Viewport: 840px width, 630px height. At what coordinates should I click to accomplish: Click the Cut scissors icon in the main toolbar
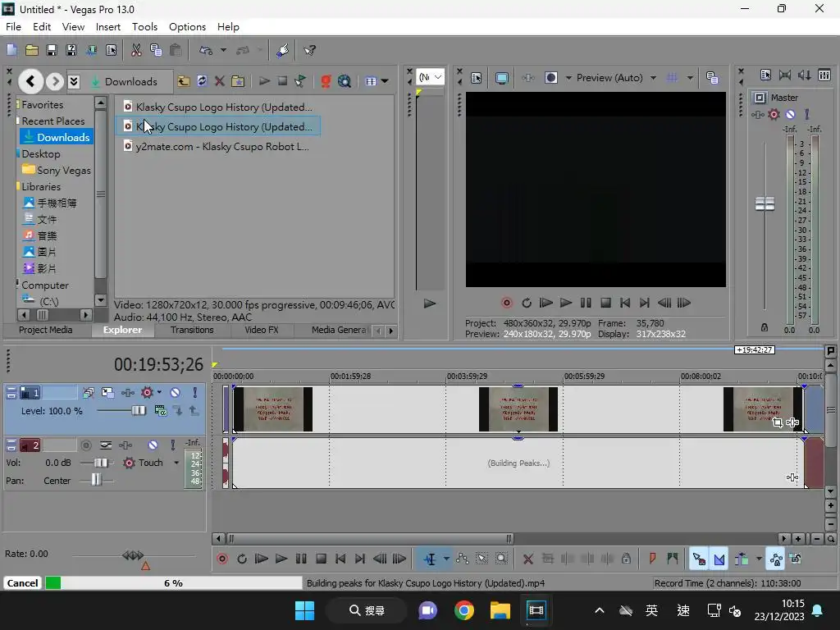point(137,50)
